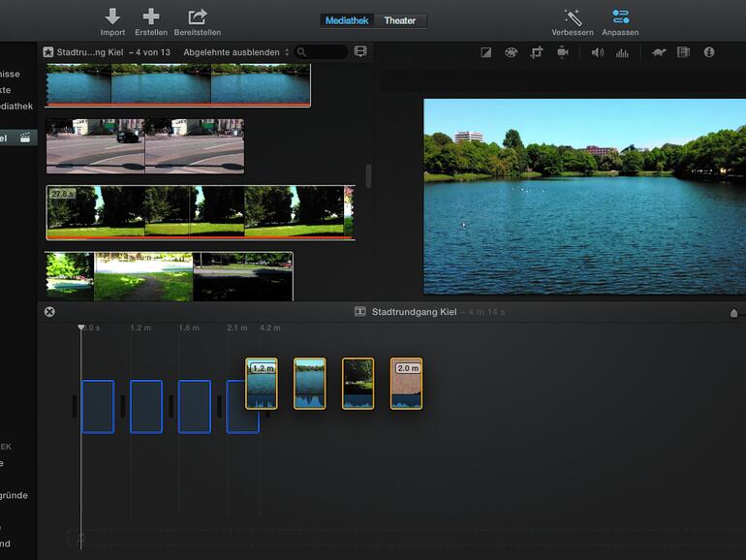Open the color correction palette tool
This screenshot has width=746, height=560.
click(x=511, y=52)
